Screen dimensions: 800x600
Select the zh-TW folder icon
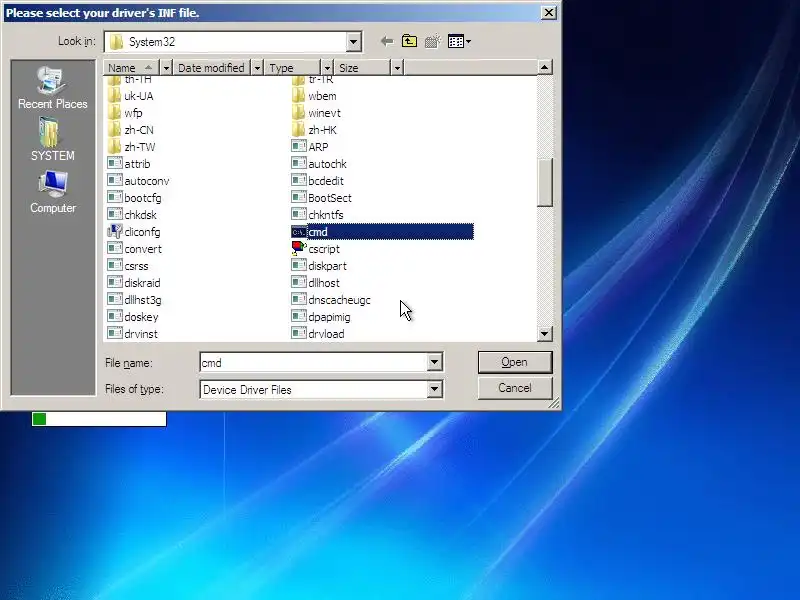click(x=115, y=147)
